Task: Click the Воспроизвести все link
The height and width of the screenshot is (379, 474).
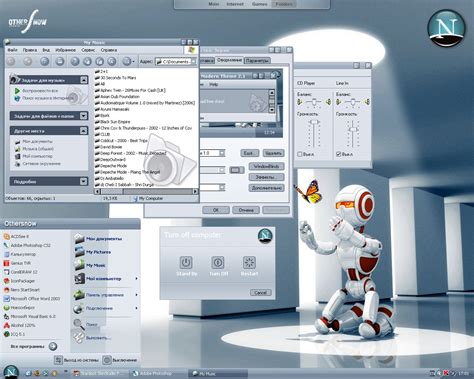Action: 40,91
